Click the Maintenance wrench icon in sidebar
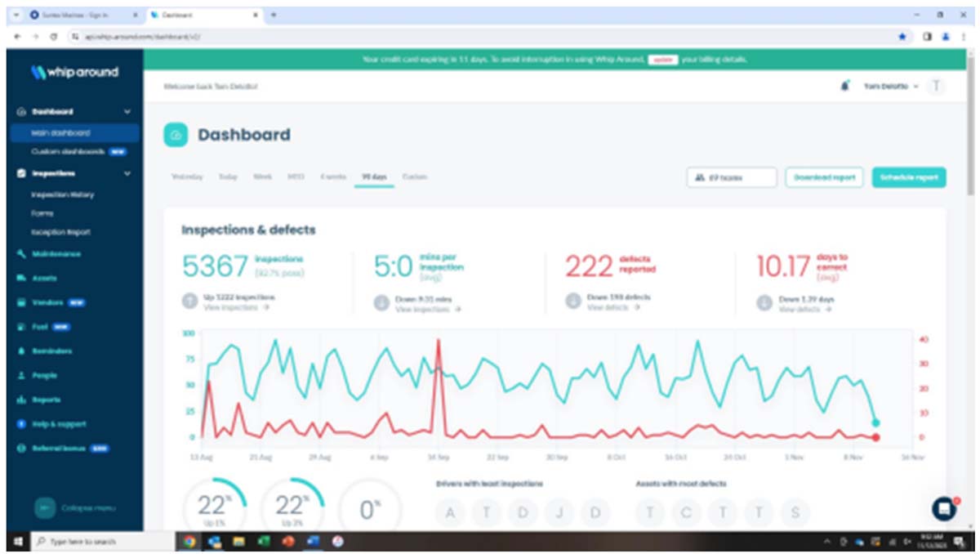980x554 pixels. (x=21, y=253)
